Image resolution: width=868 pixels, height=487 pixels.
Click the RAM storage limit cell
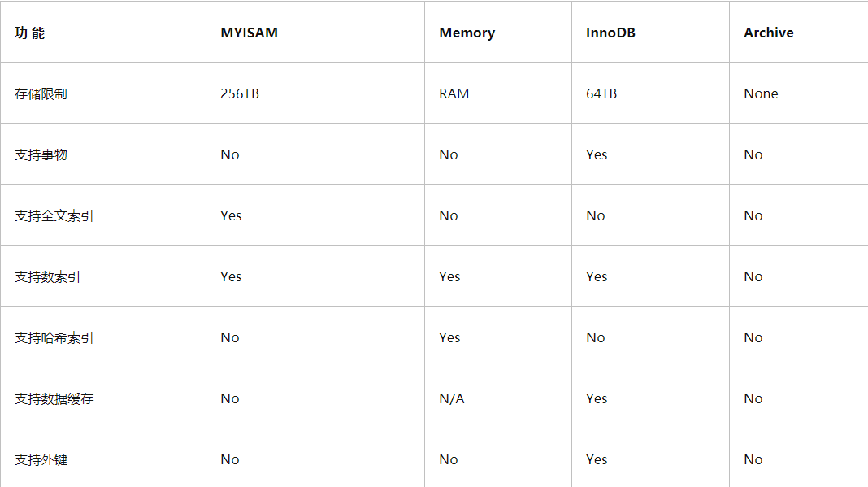454,93
